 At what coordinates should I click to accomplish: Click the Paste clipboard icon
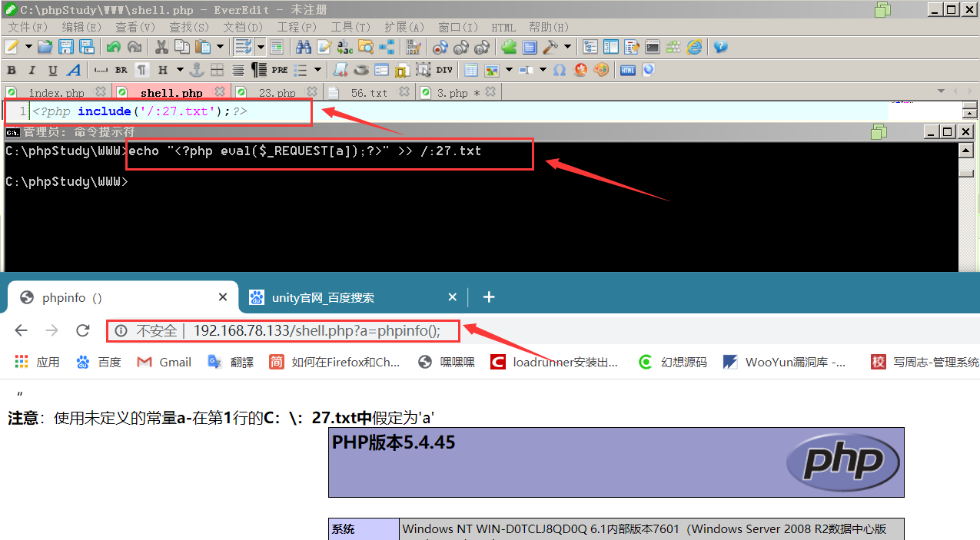(x=203, y=47)
